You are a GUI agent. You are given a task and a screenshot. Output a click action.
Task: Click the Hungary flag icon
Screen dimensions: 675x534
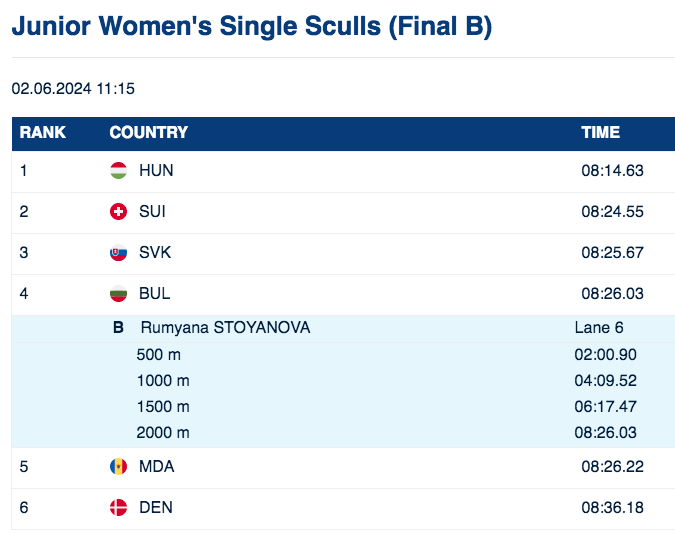118,171
